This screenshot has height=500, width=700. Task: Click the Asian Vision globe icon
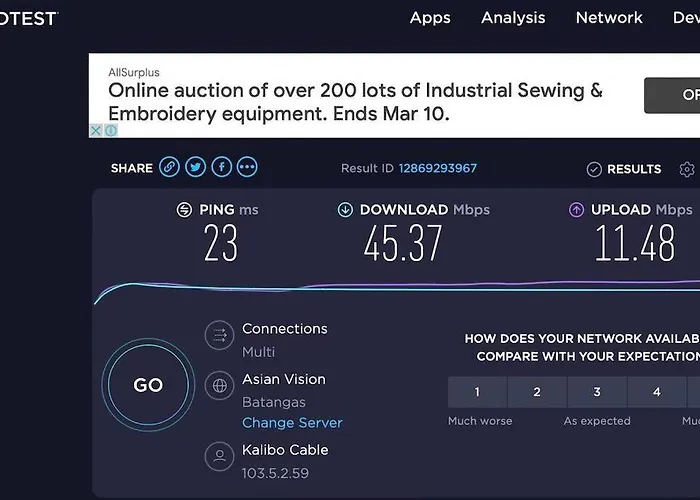(x=219, y=386)
